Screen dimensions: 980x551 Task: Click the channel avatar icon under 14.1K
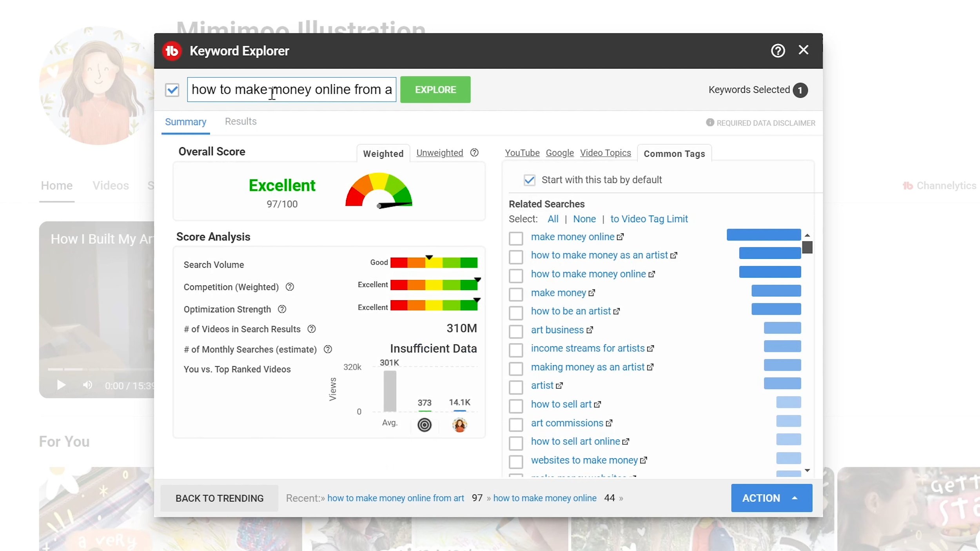click(x=459, y=425)
